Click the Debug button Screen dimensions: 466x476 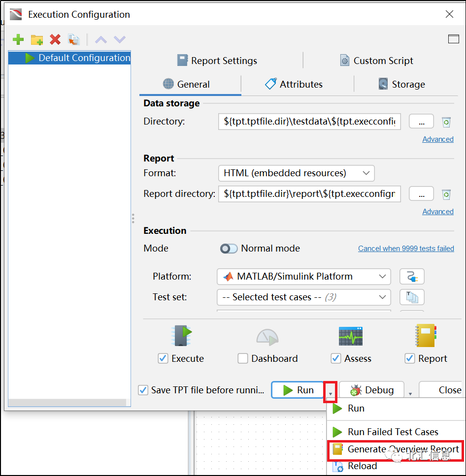coord(371,390)
